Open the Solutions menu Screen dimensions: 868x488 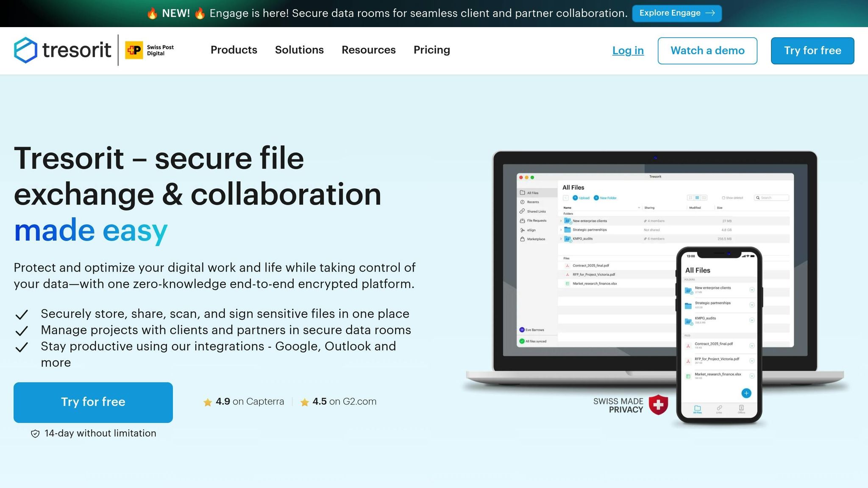click(x=299, y=50)
